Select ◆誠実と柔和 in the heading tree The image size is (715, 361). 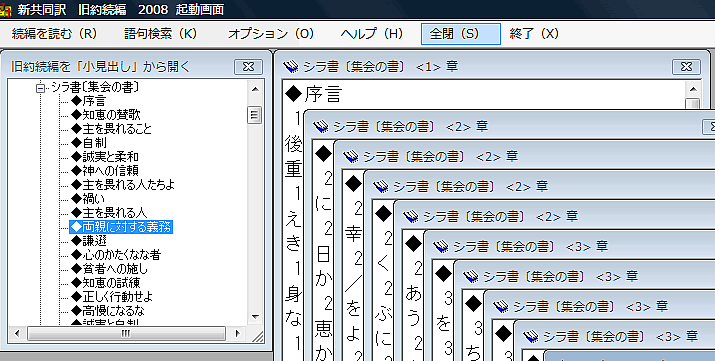[x=105, y=157]
